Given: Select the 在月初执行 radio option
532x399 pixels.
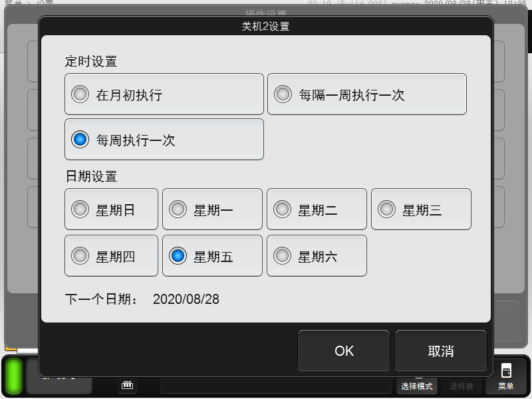Looking at the screenshot, I should click(164, 94).
